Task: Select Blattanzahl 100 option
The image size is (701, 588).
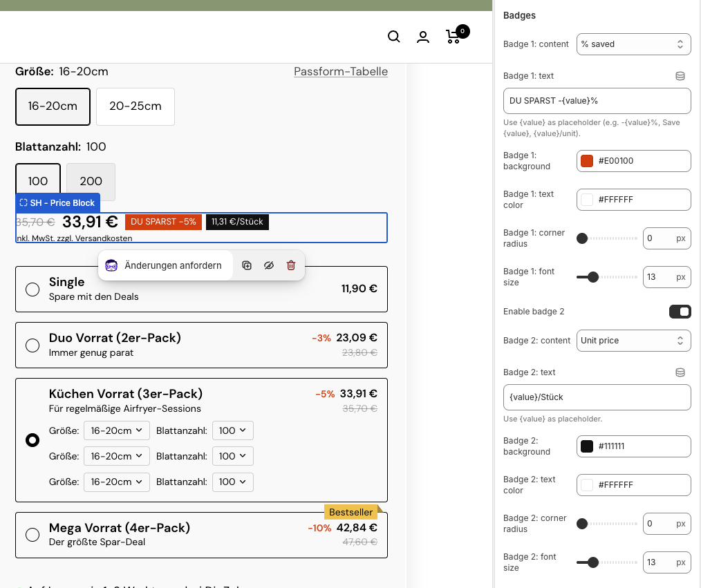Action: (x=38, y=179)
